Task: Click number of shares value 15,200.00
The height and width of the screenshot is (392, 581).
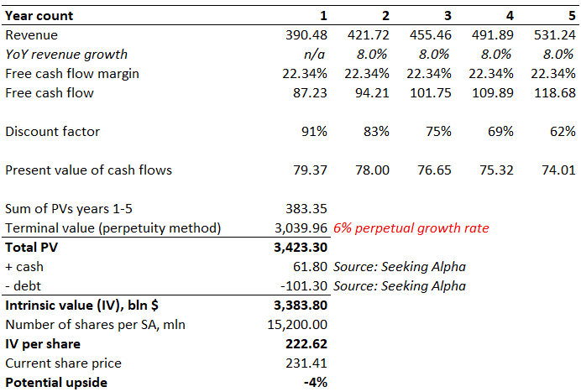Action: click(x=296, y=325)
